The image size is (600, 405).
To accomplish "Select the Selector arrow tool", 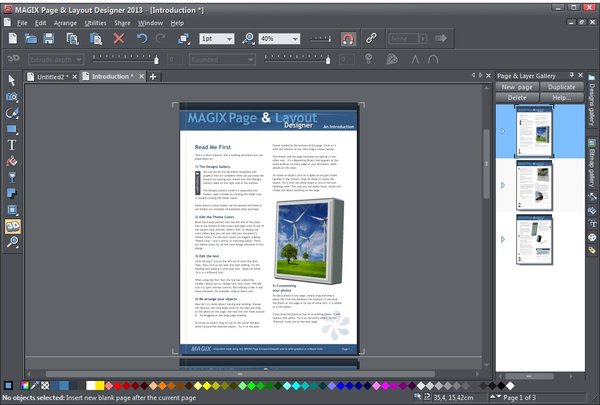I will [x=11, y=80].
